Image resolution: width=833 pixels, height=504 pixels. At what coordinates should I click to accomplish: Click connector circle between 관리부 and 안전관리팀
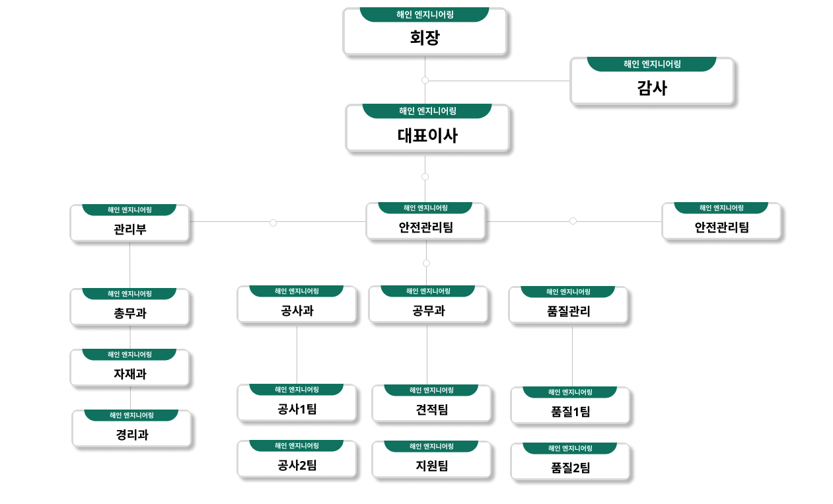[273, 223]
